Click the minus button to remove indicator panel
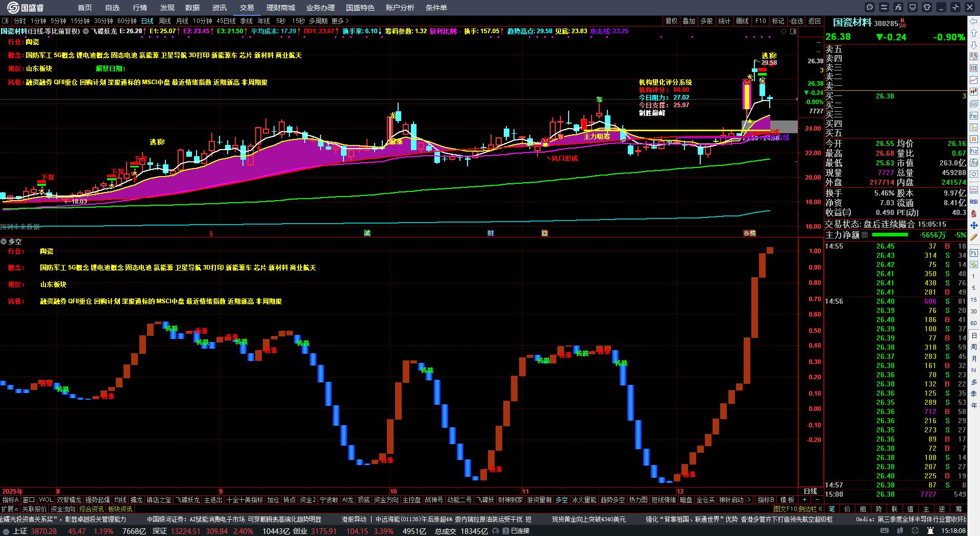Viewport: 980px width, 536px height. coord(817,500)
